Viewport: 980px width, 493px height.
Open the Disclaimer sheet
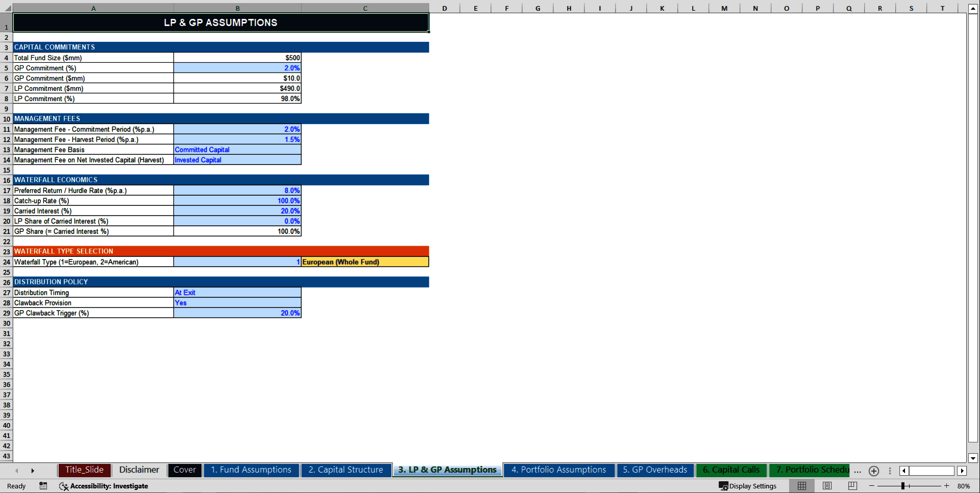coord(139,470)
